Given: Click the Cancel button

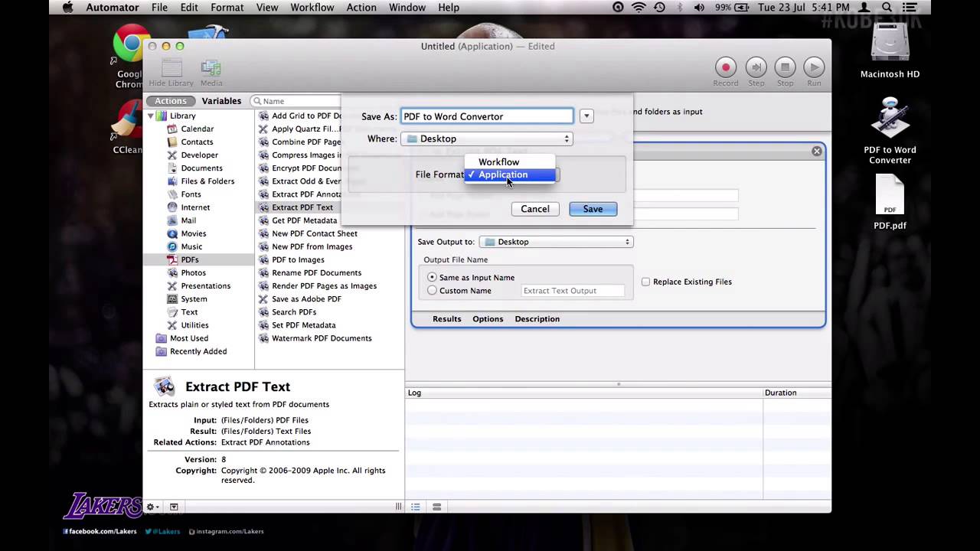Looking at the screenshot, I should coord(535,209).
